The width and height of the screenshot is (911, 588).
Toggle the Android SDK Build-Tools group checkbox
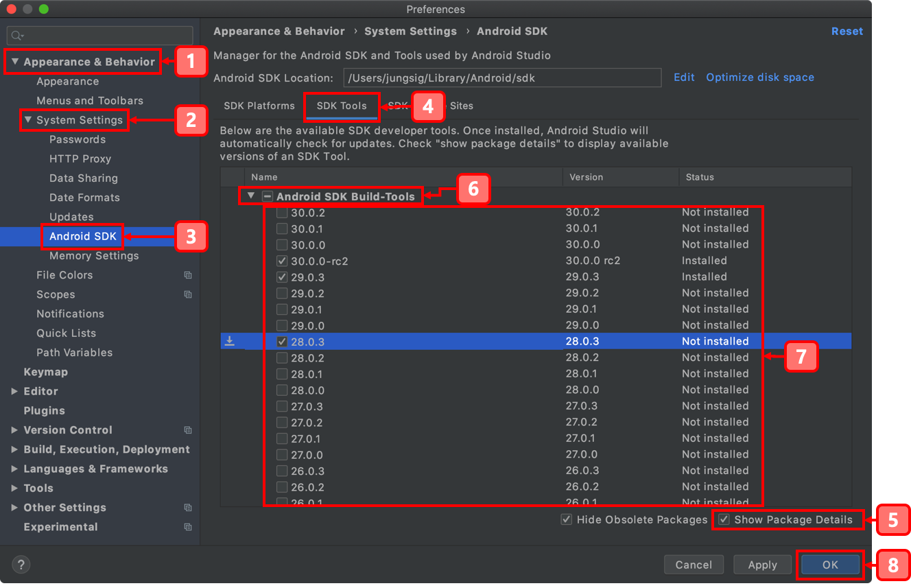tap(268, 196)
